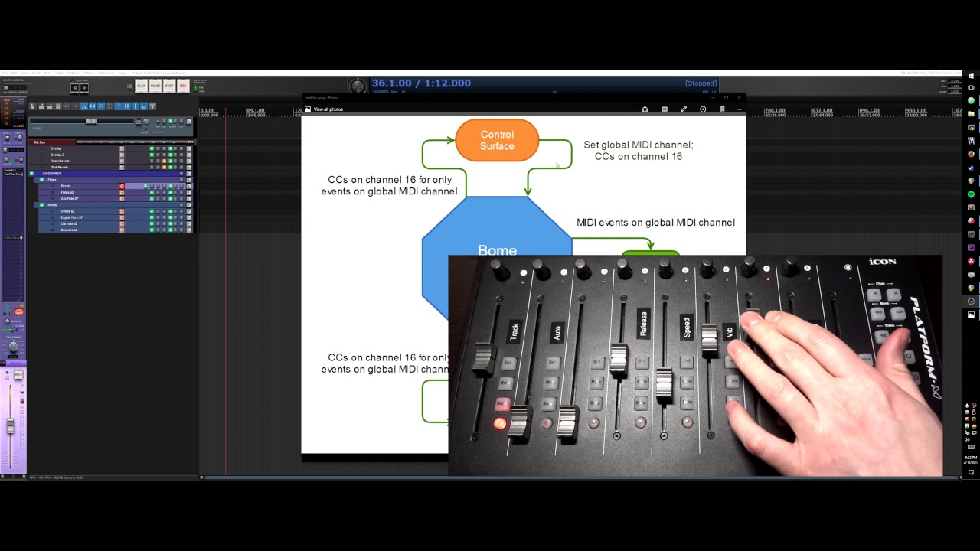Image resolution: width=980 pixels, height=551 pixels.
Task: Click the PLAY transport button
Action: pos(141,86)
